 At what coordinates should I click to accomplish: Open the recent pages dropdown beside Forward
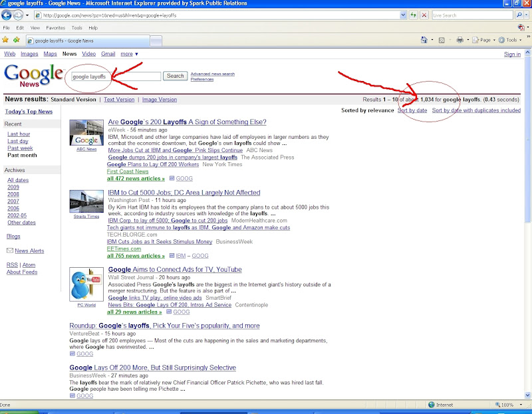pyautogui.click(x=27, y=15)
